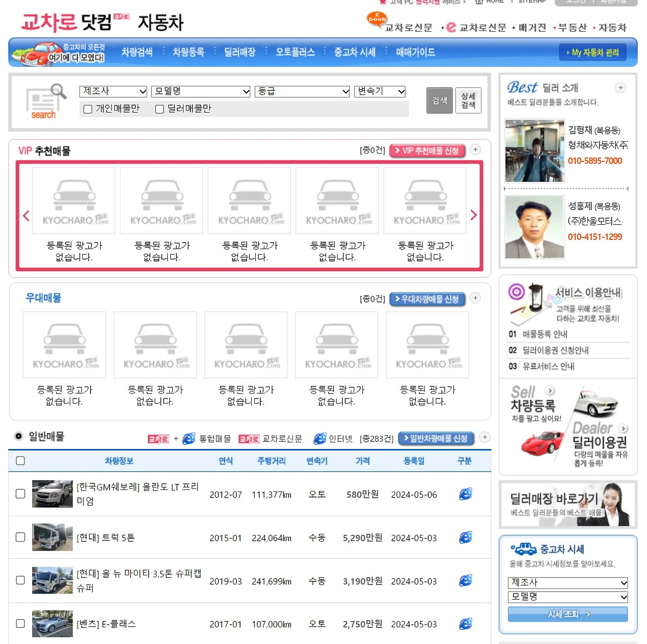The image size is (647, 644).
Task: Click the Sell 차량등록 arrow icon
Action: tap(550, 390)
